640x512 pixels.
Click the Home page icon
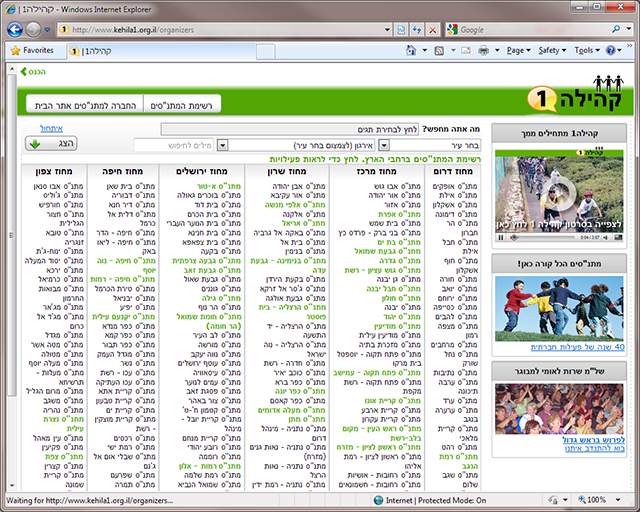[x=411, y=50]
